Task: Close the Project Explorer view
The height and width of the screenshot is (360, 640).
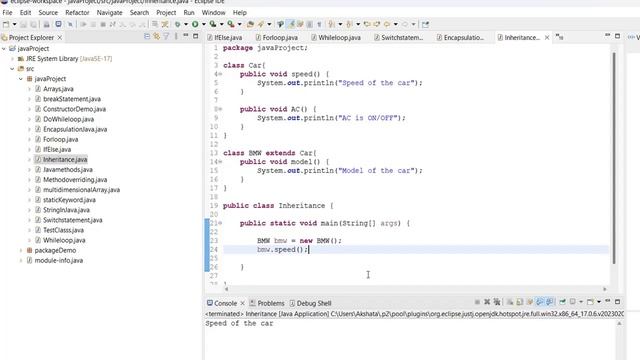Action: coord(60,37)
